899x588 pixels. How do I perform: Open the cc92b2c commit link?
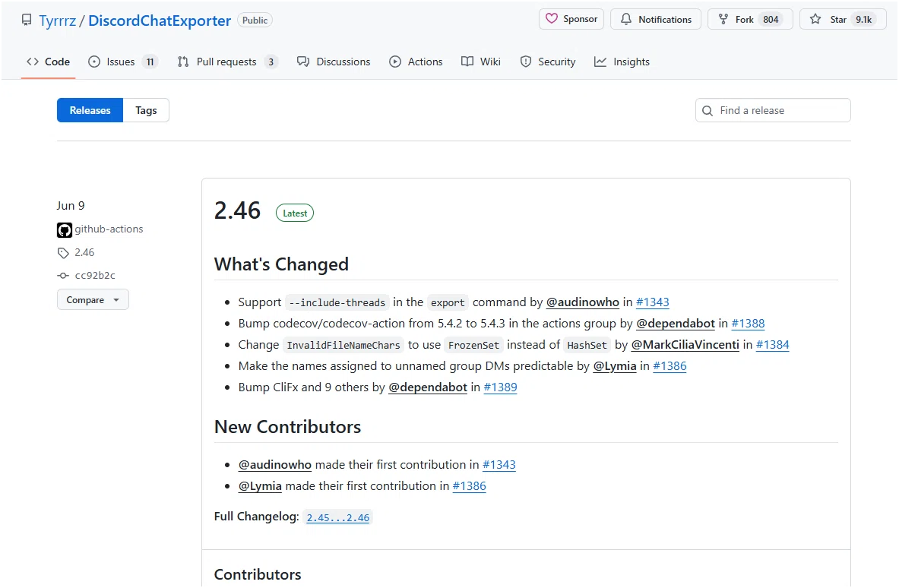pos(95,276)
